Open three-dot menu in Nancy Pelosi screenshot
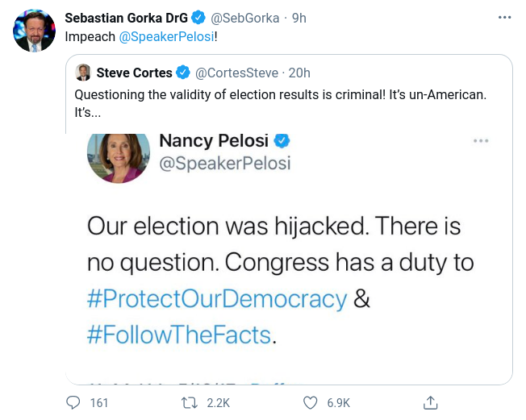Screen dimensions: 526x420 481,140
